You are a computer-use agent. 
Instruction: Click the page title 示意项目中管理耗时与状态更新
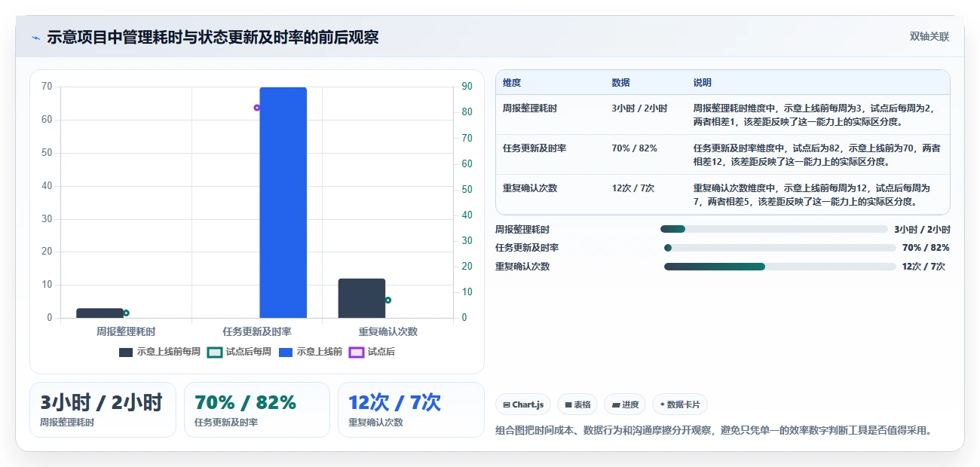click(213, 38)
